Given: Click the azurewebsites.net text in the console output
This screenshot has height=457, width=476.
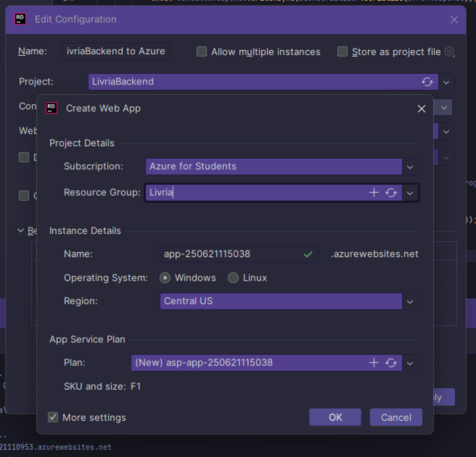Looking at the screenshot, I should [56, 447].
